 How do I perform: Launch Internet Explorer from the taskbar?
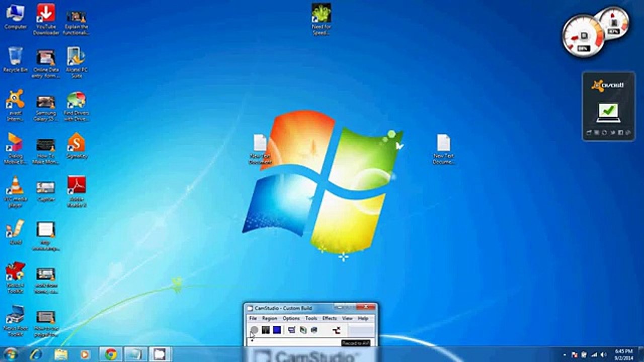point(36,354)
